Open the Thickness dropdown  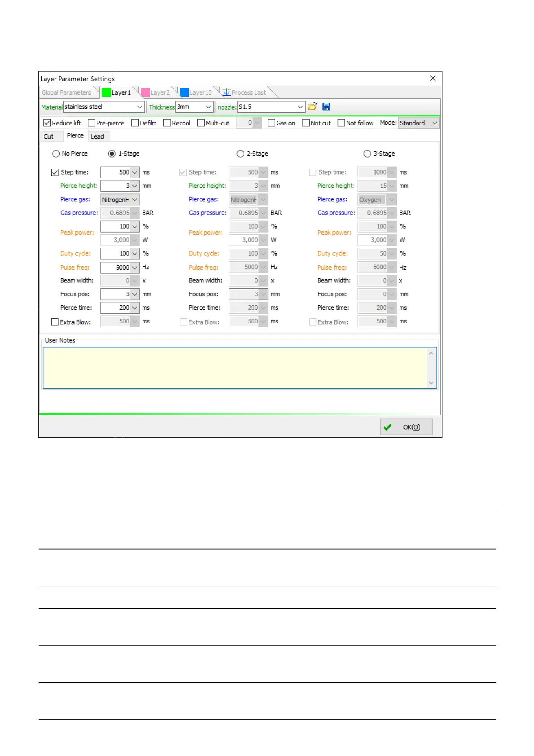click(208, 107)
